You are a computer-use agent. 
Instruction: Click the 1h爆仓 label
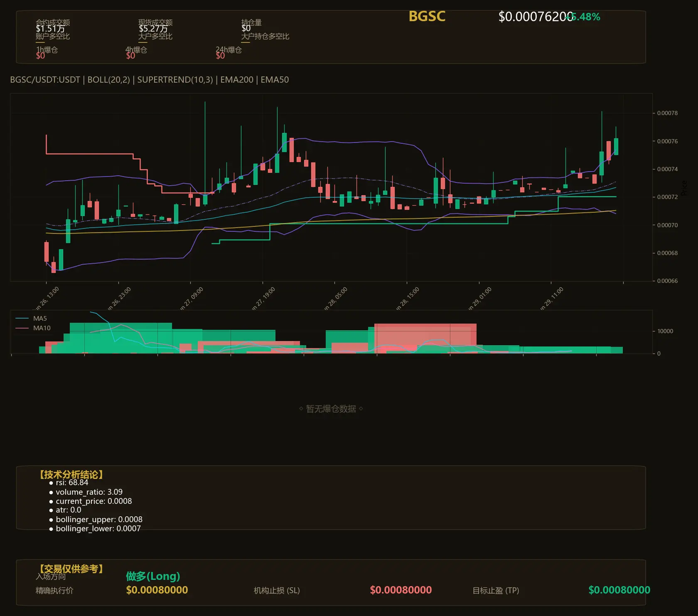click(47, 50)
